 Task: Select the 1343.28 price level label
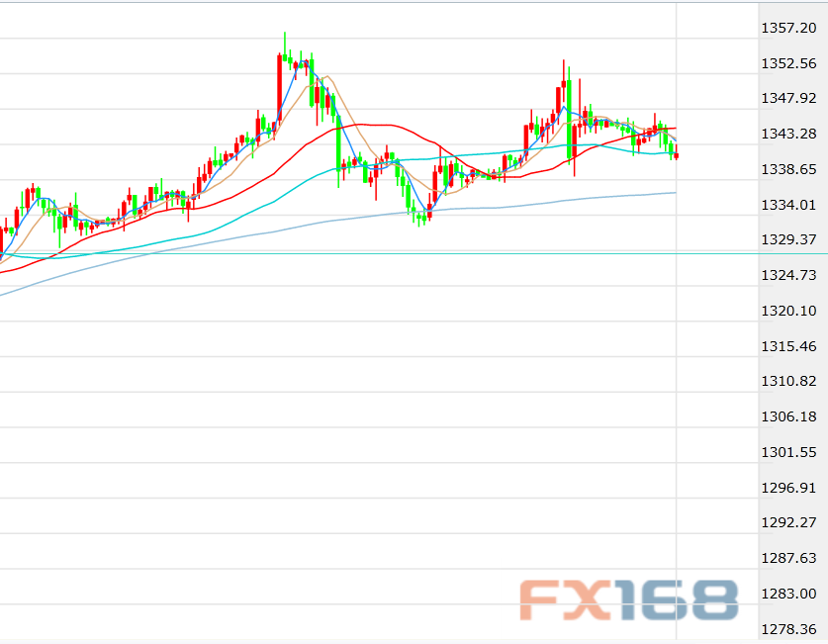787,134
